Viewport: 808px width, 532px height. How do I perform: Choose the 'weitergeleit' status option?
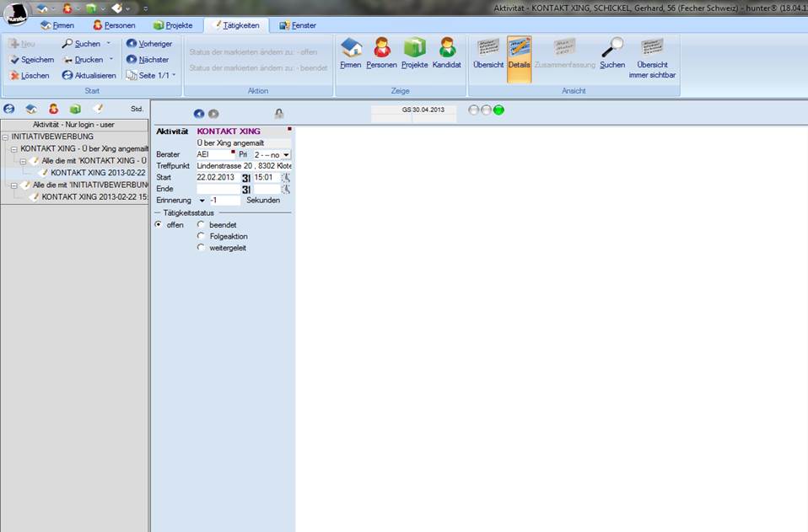coord(201,248)
